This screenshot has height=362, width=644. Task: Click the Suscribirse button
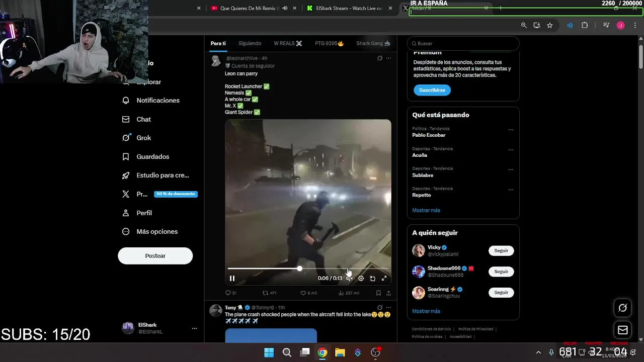coord(432,90)
